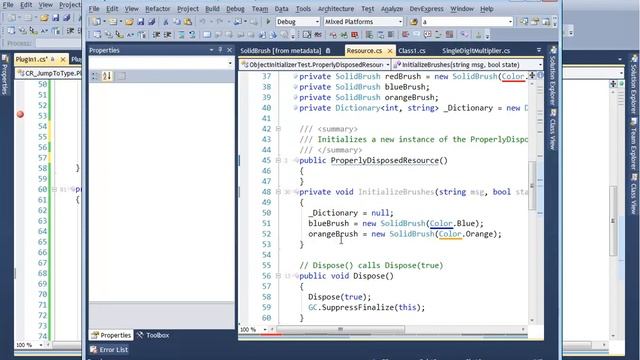
Task: Toggle auto-hide pin on Properties panel
Action: pyautogui.click(x=220, y=50)
